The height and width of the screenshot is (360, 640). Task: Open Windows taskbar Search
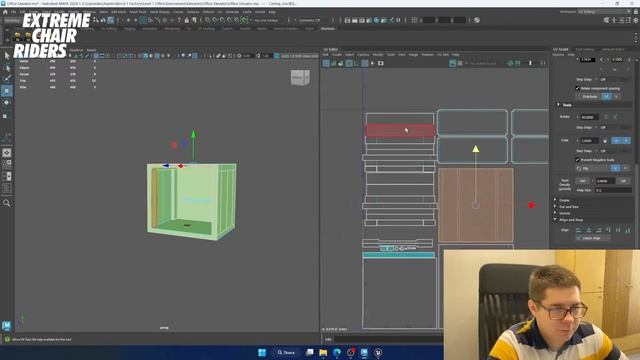tap(287, 353)
